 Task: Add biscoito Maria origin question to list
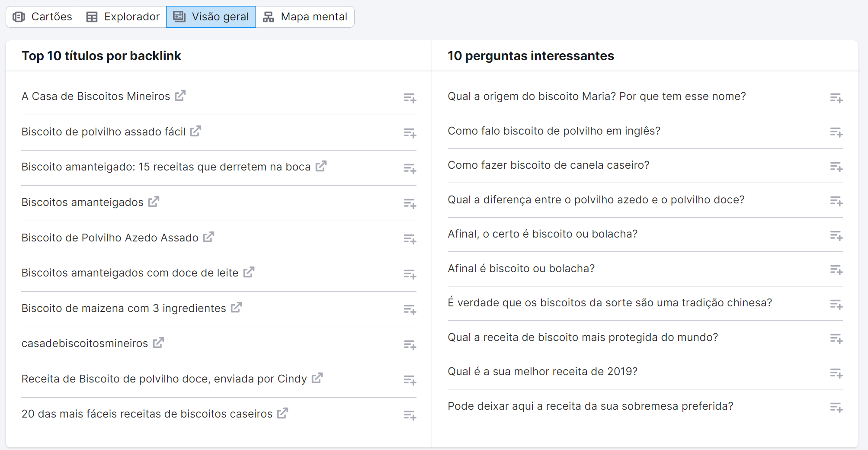[x=836, y=98]
